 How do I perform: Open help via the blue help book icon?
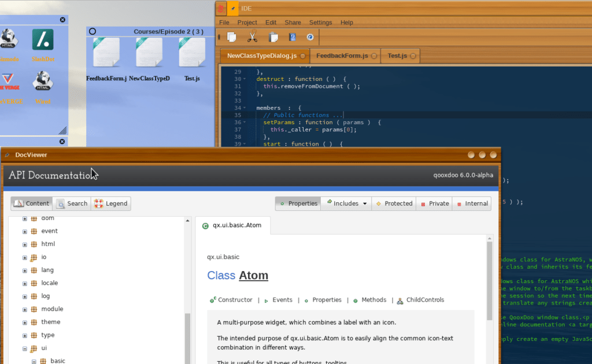click(293, 36)
